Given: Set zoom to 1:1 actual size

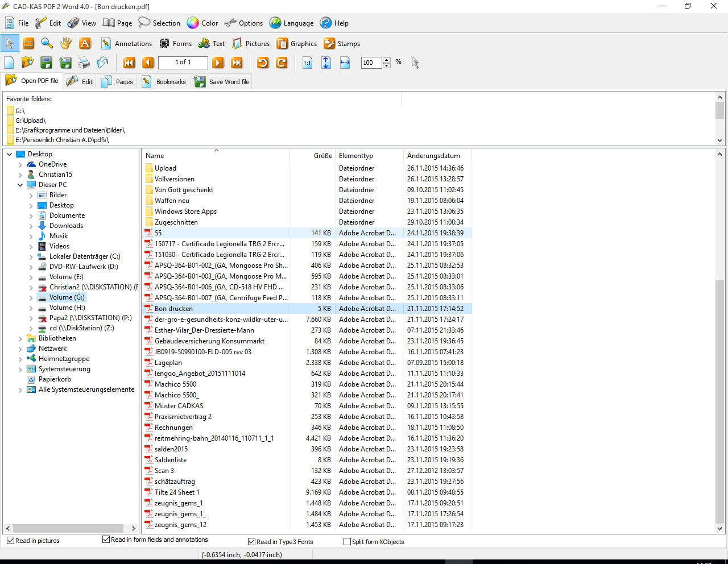Looking at the screenshot, I should pyautogui.click(x=307, y=63).
